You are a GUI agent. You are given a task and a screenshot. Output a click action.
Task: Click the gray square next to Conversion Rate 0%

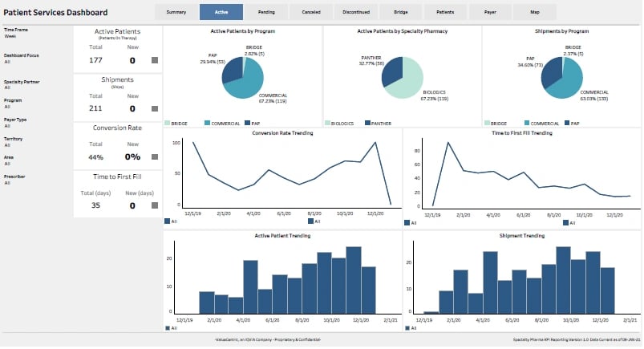coord(155,156)
